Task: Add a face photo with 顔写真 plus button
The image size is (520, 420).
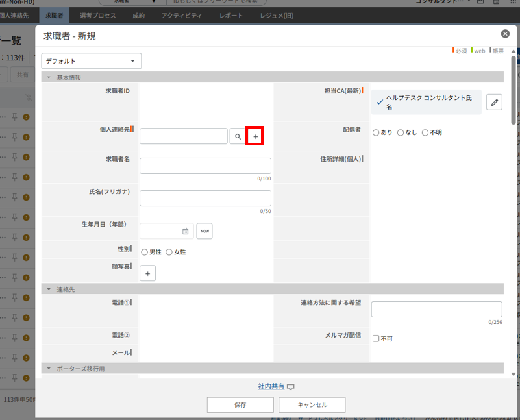Action: pyautogui.click(x=147, y=274)
